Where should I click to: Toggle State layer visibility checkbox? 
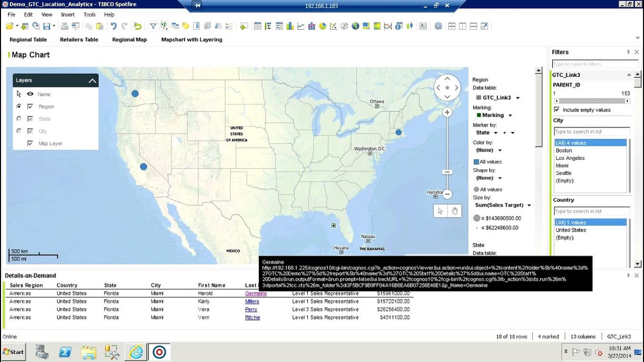30,119
